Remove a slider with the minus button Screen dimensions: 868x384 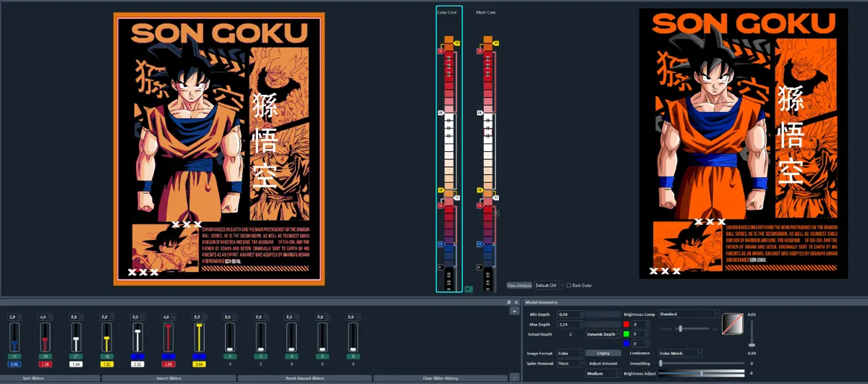pyautogui.click(x=514, y=377)
